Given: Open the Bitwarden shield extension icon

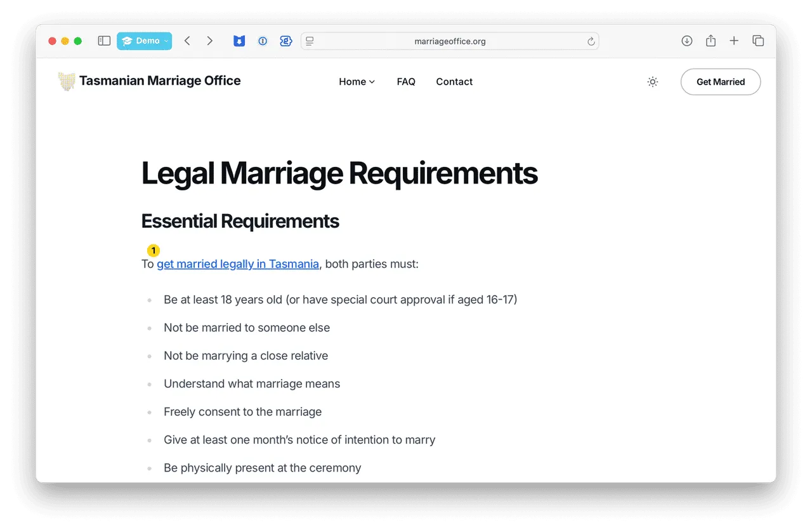Looking at the screenshot, I should pos(239,41).
